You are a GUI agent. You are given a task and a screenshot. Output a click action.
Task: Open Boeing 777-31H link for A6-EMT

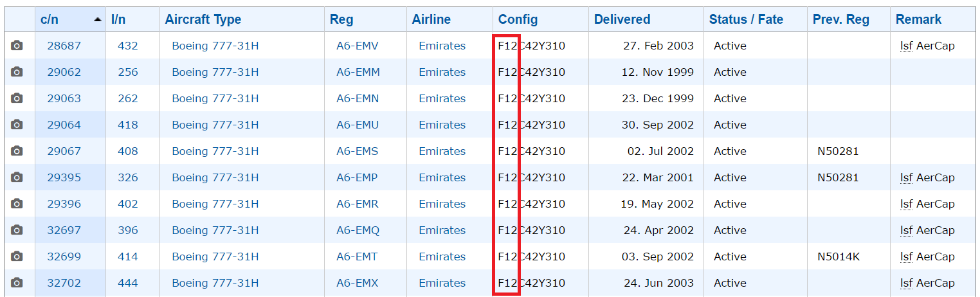pyautogui.click(x=215, y=256)
